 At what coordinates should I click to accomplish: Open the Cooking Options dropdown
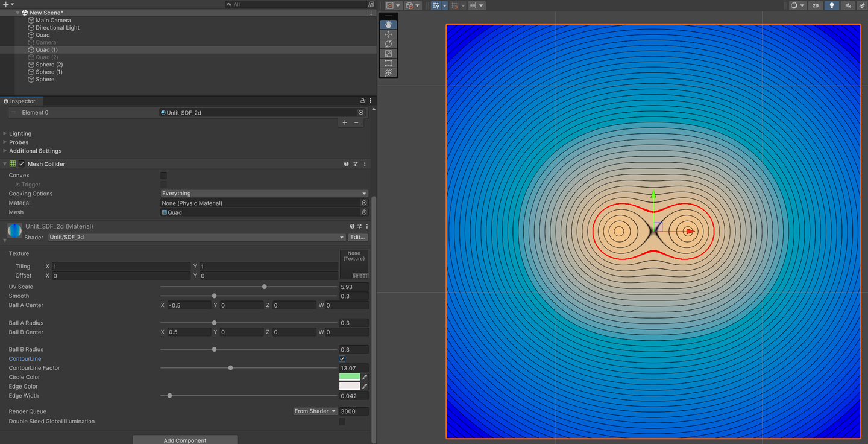pyautogui.click(x=264, y=194)
